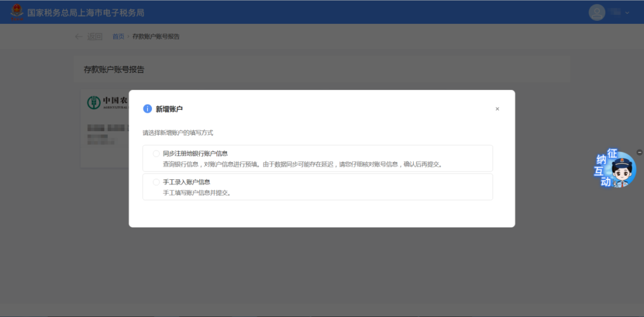Collapse the 征纳互动 widget with minus button
This screenshot has height=317, width=644.
640,153
